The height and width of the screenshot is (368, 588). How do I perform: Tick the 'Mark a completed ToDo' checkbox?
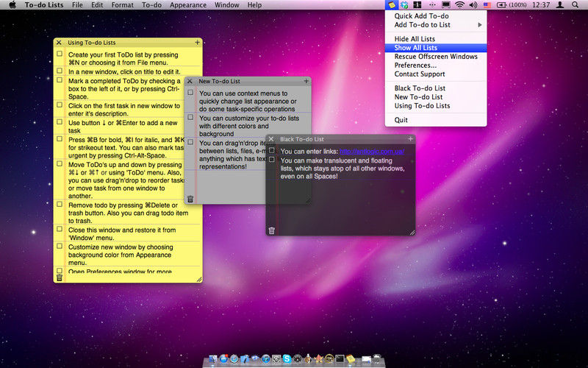tap(60, 79)
